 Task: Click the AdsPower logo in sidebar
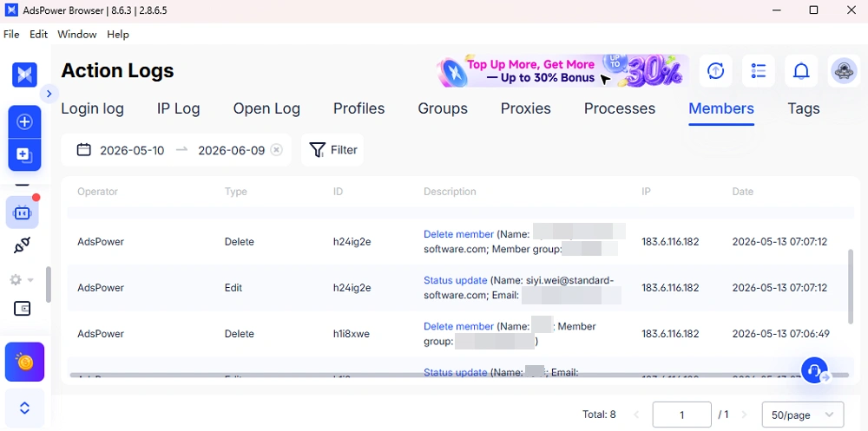click(x=24, y=75)
